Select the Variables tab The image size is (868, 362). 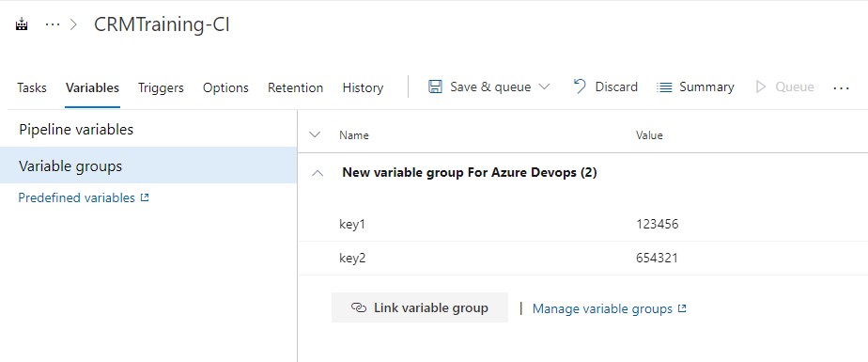pyautogui.click(x=92, y=87)
